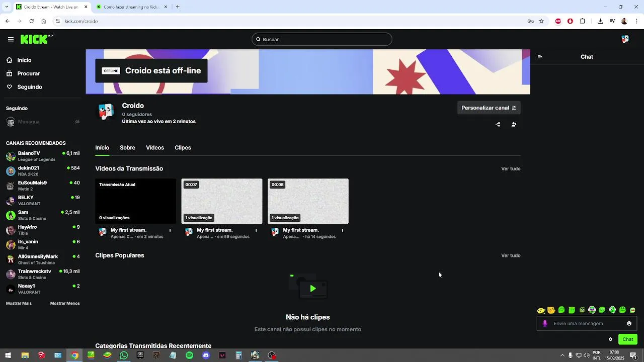Open the 00:07 video thumbnail

click(222, 201)
